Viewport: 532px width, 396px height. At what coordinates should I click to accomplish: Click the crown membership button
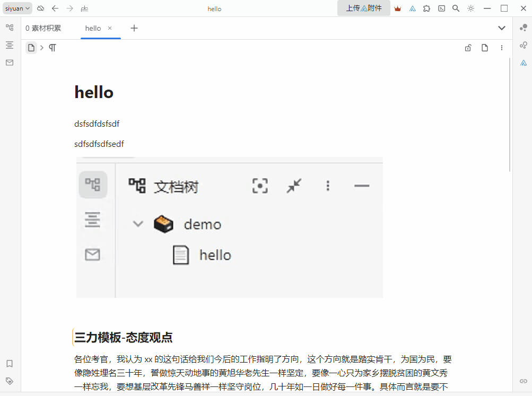(397, 8)
